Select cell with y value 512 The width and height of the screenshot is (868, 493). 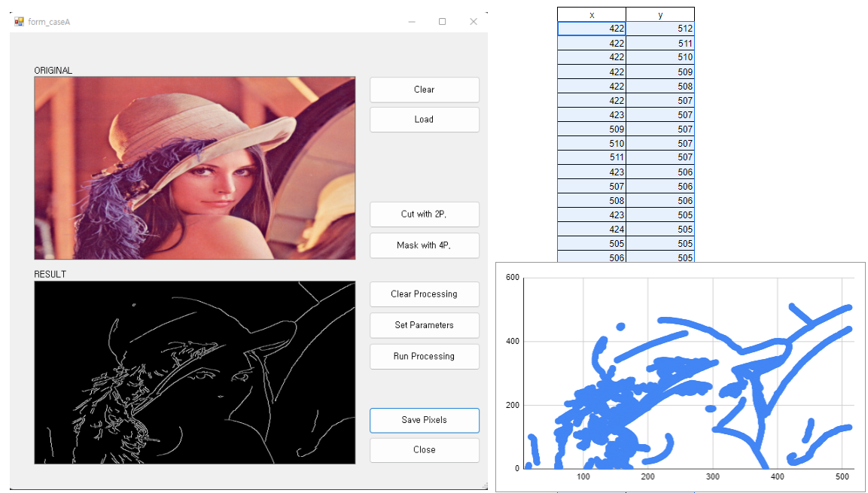[660, 29]
